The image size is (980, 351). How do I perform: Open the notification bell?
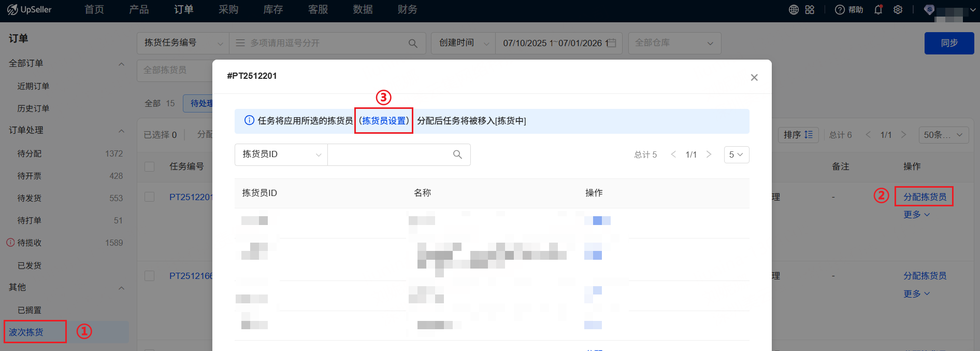pyautogui.click(x=878, y=10)
